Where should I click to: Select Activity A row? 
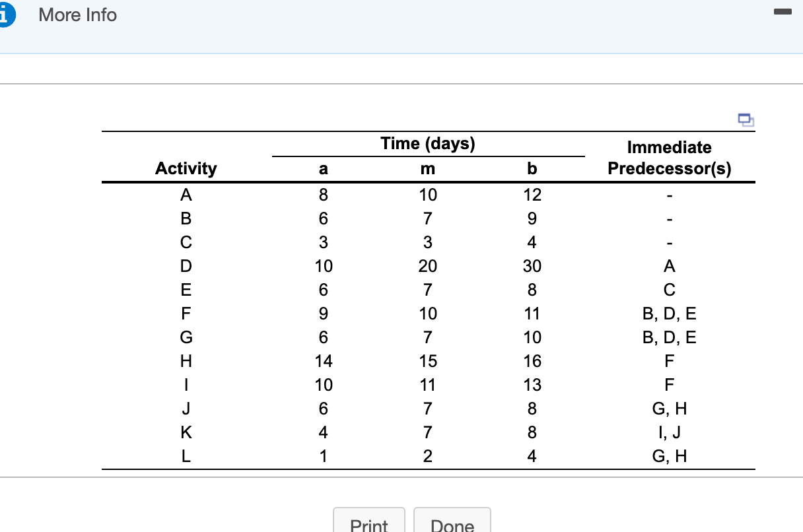[x=186, y=195]
